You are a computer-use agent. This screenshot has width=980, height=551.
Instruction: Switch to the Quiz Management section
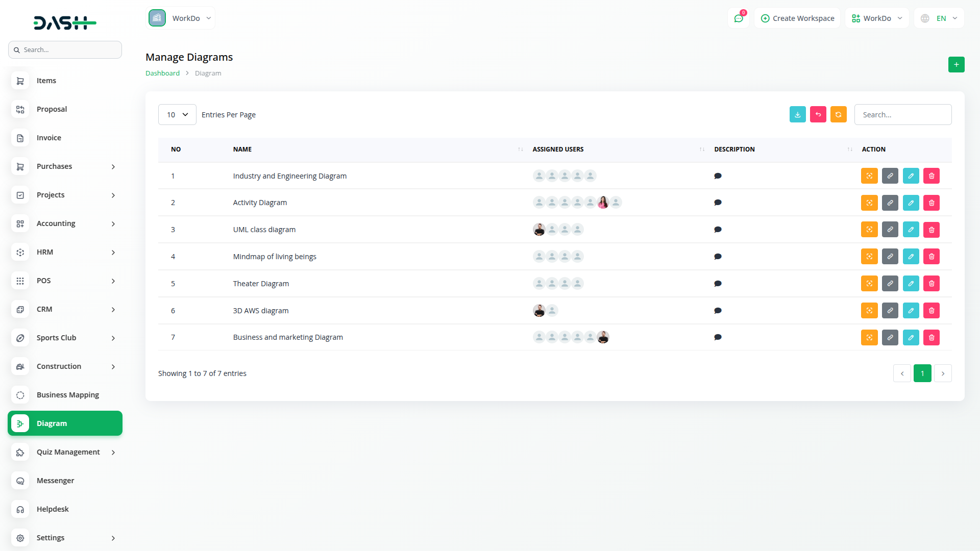click(x=68, y=452)
